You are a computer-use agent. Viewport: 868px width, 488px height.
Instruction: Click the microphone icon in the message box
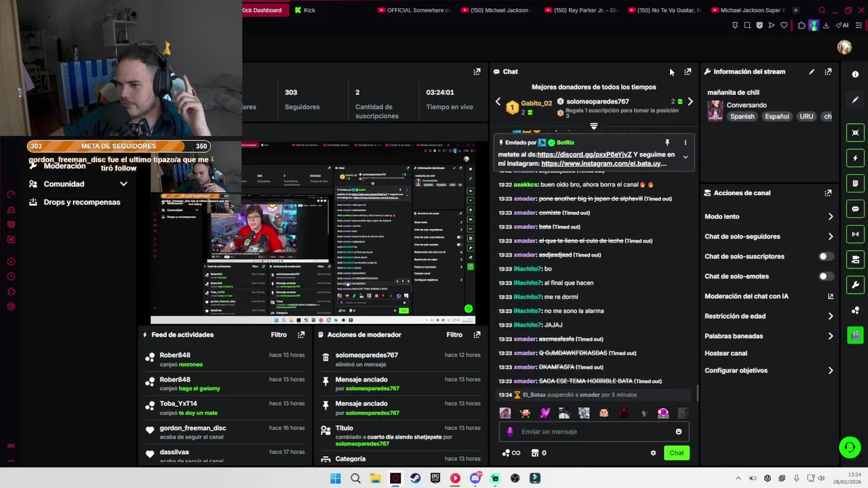coord(510,431)
